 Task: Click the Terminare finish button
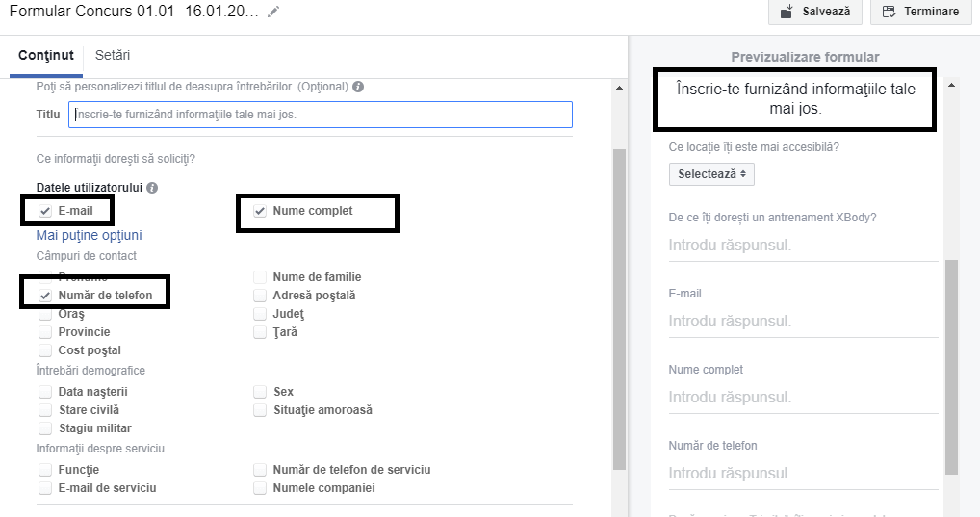point(919,12)
